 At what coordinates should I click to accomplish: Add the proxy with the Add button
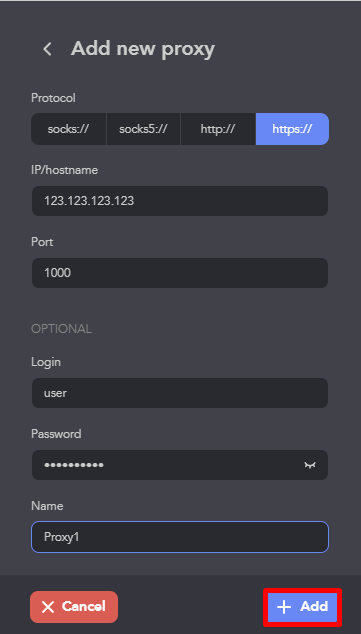(302, 607)
